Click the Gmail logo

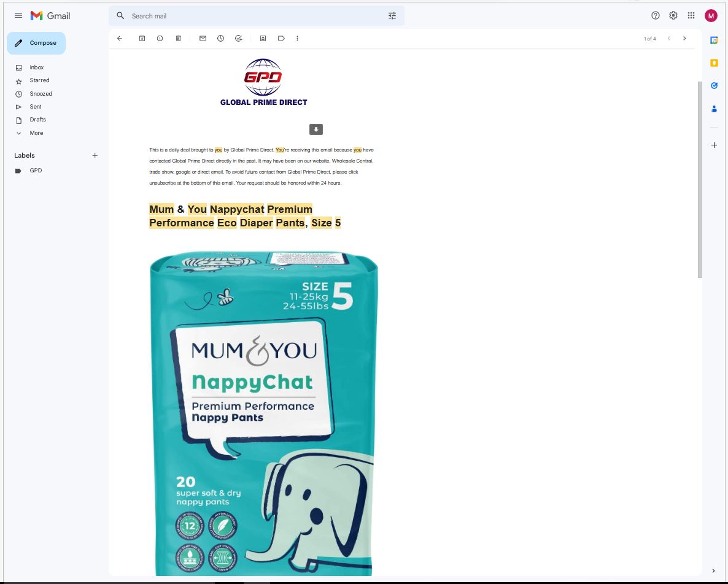[x=50, y=16]
